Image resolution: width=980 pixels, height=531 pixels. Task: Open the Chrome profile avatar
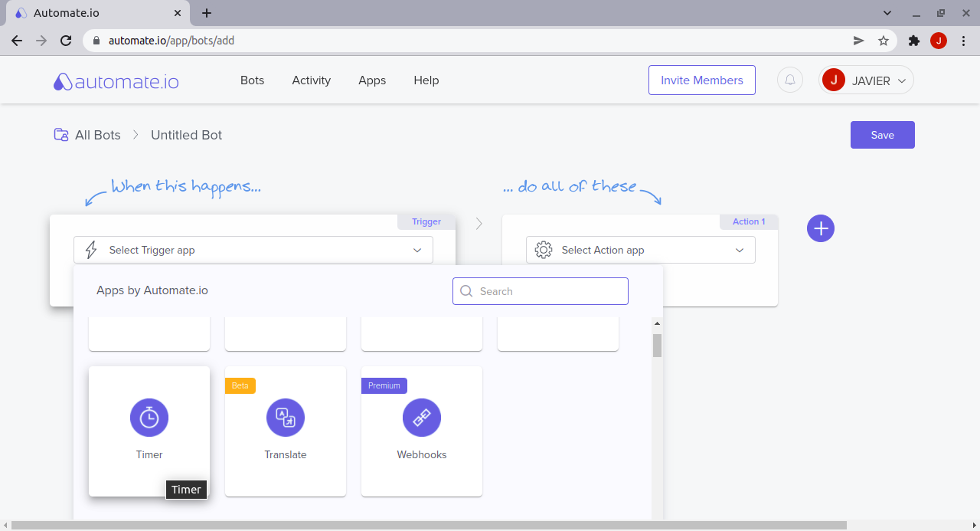click(939, 41)
